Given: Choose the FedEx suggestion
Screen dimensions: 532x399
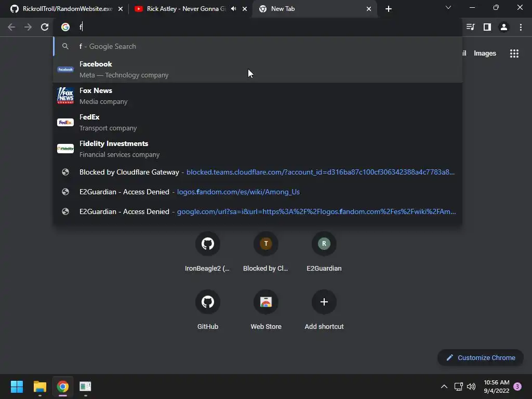Looking at the screenshot, I should pos(258,123).
